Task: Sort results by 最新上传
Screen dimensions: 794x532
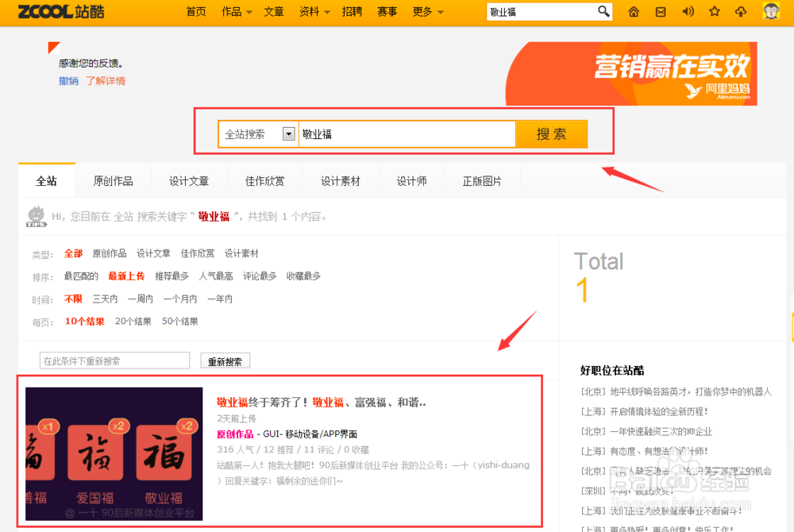Action: [x=127, y=276]
